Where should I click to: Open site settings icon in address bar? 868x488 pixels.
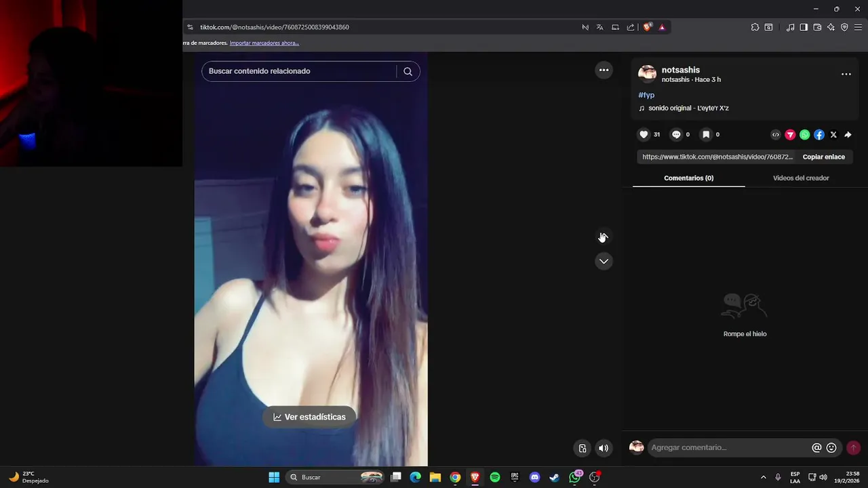(191, 27)
